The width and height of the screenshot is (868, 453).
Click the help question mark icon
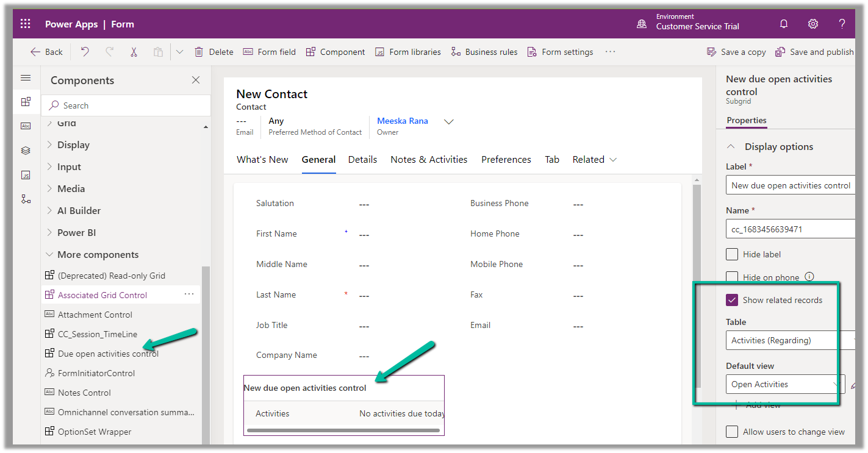pos(842,24)
